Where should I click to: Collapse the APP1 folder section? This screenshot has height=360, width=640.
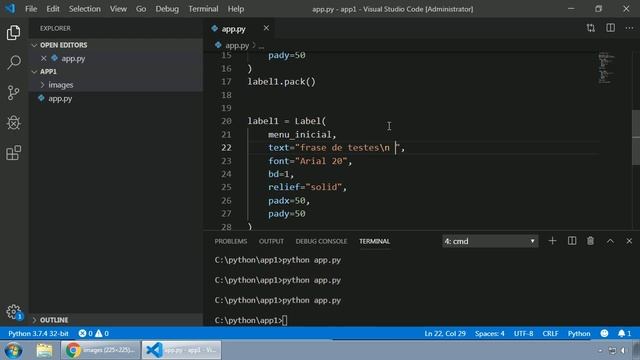coord(34,72)
